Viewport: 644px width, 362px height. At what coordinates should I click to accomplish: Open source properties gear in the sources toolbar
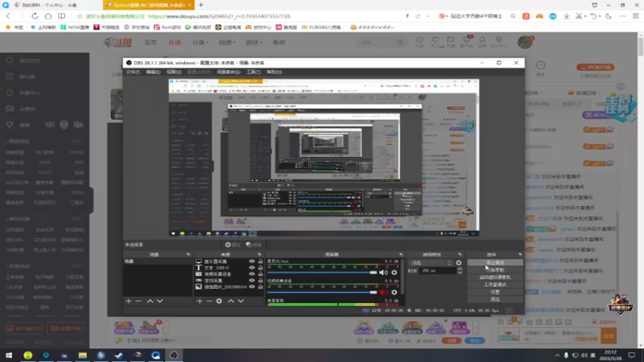point(219,301)
